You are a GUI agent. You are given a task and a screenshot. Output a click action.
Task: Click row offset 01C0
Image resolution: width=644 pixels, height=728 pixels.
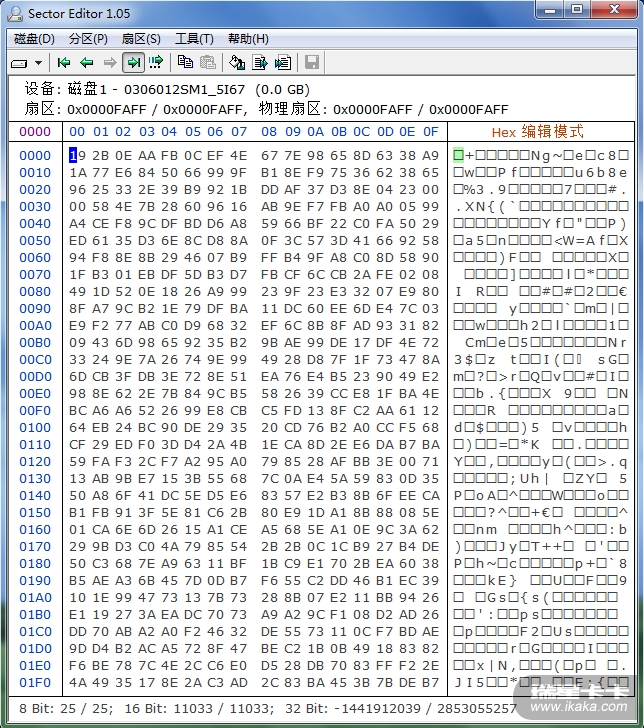(x=35, y=631)
